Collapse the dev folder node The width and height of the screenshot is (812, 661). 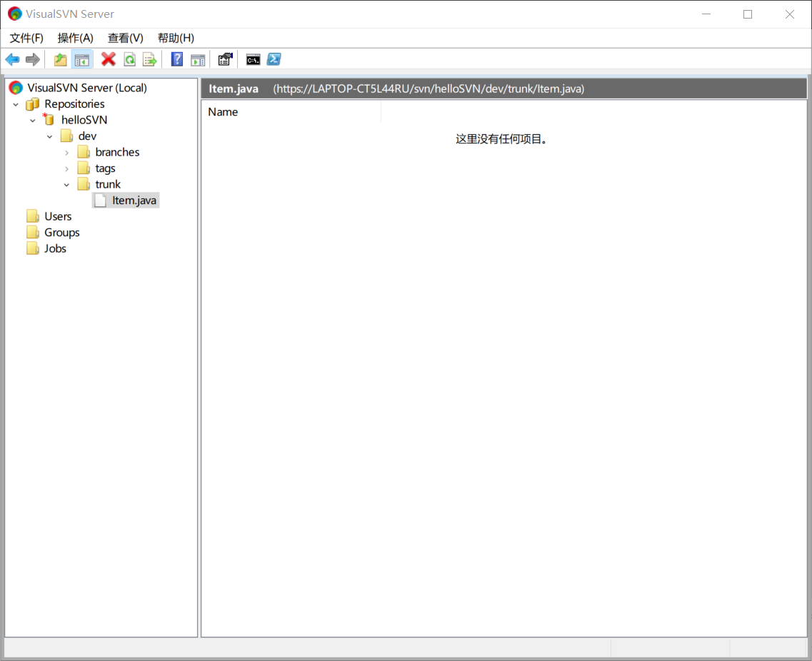pyautogui.click(x=50, y=136)
